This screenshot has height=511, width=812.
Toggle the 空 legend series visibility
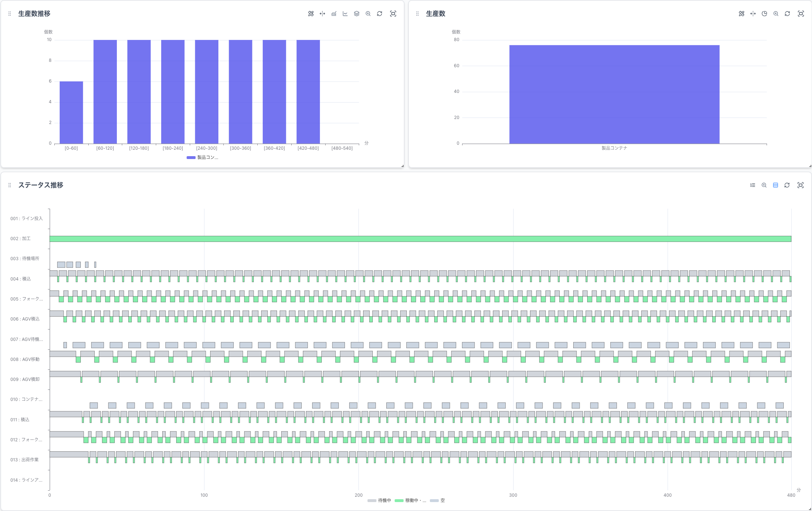coord(437,501)
